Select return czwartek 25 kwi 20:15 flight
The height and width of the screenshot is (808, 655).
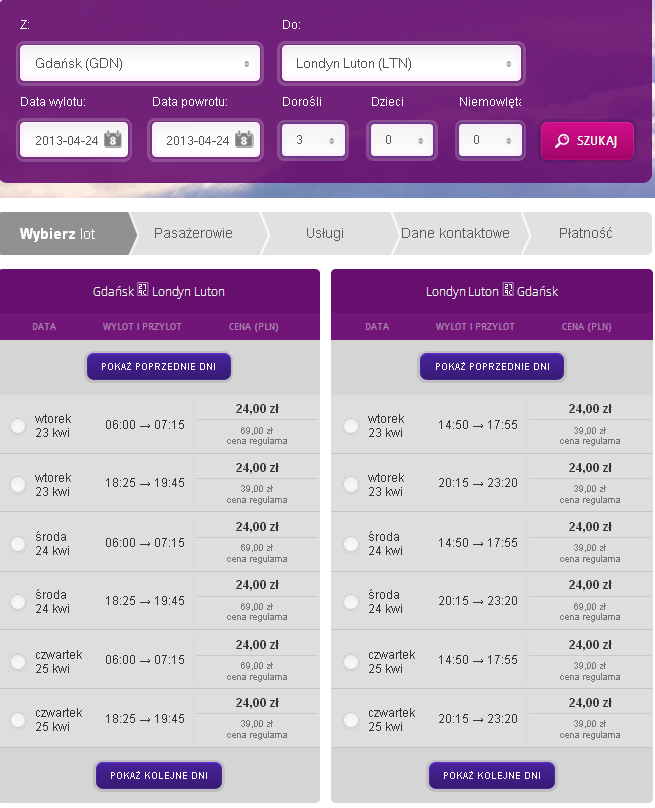(351, 720)
